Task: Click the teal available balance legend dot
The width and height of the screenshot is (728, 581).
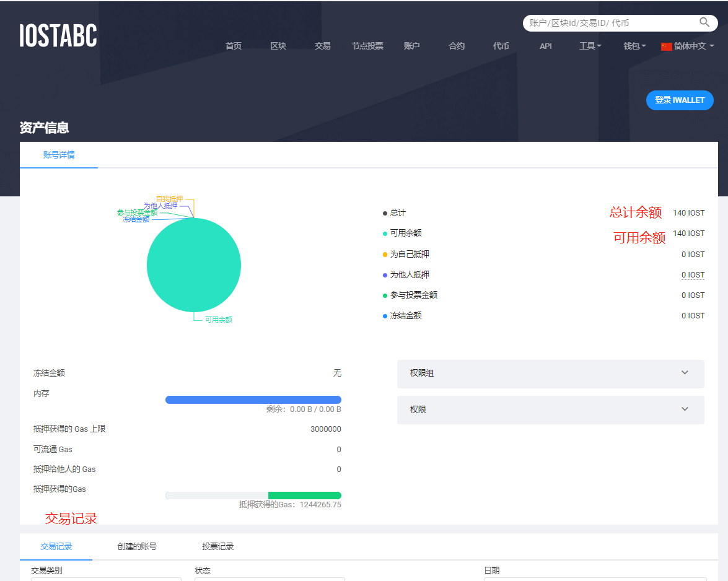Action: click(385, 234)
